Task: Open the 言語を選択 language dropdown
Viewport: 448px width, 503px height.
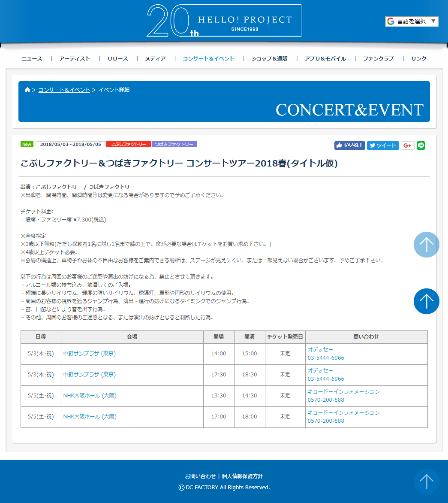Action: tap(412, 21)
